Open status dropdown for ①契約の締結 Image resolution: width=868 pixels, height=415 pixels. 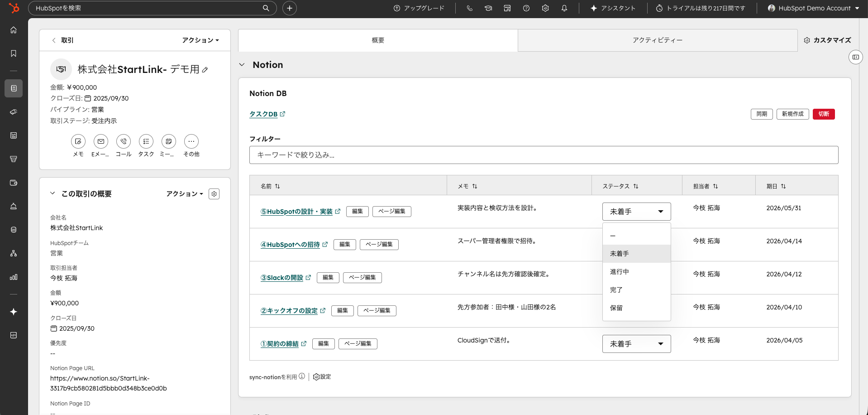(636, 344)
